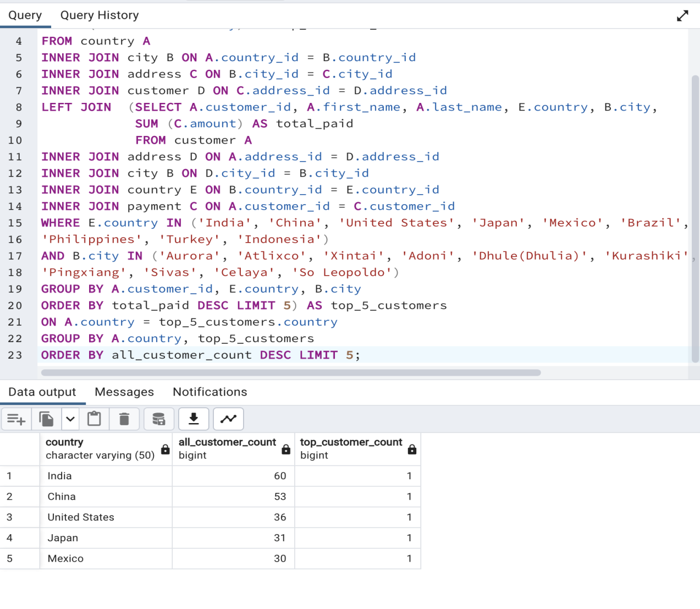Open the copy options dropdown chevron

pyautogui.click(x=70, y=419)
